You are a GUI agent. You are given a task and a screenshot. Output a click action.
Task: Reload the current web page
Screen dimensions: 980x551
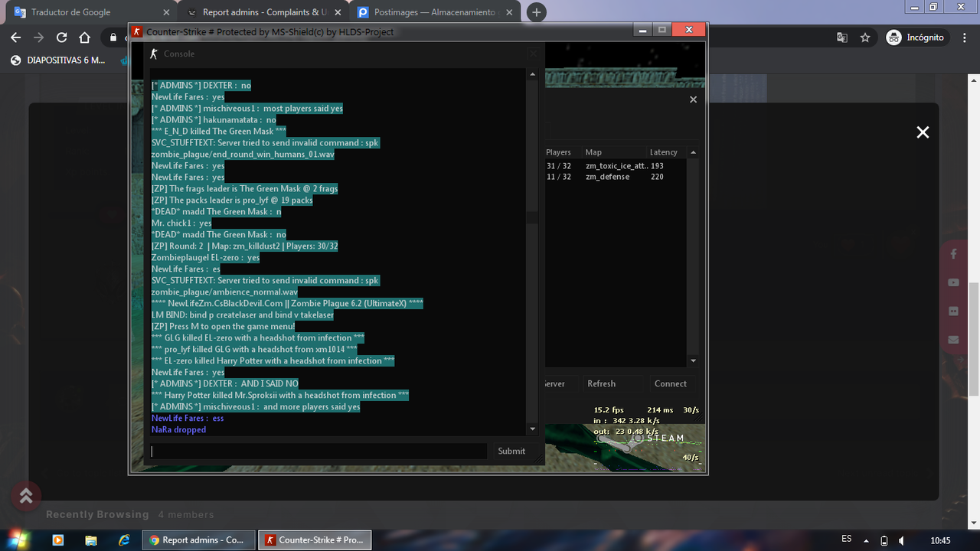[62, 37]
